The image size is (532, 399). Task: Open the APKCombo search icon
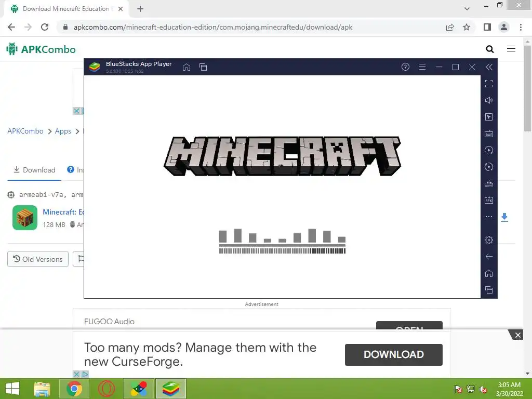point(489,49)
